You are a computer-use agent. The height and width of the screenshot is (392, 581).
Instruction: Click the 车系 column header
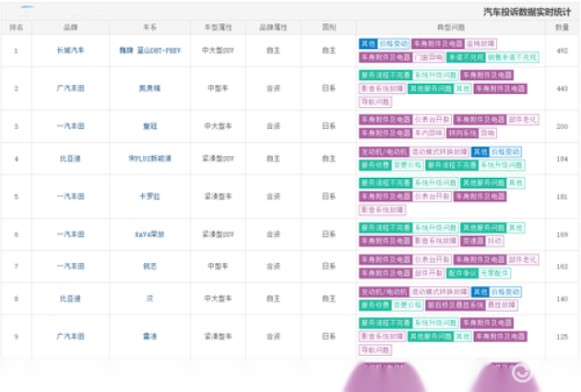point(149,28)
